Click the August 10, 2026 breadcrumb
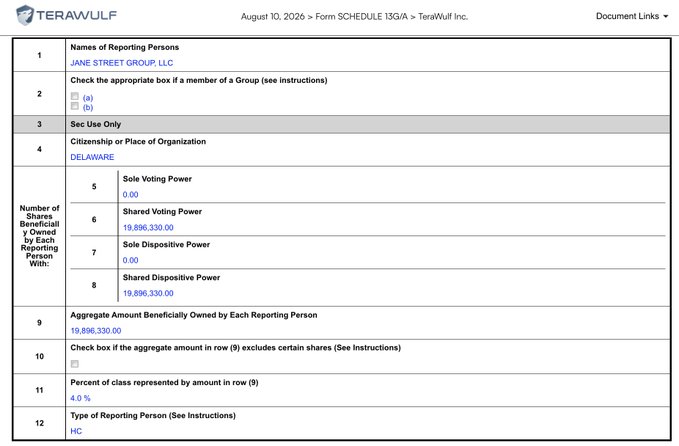The width and height of the screenshot is (679, 446). pyautogui.click(x=273, y=16)
